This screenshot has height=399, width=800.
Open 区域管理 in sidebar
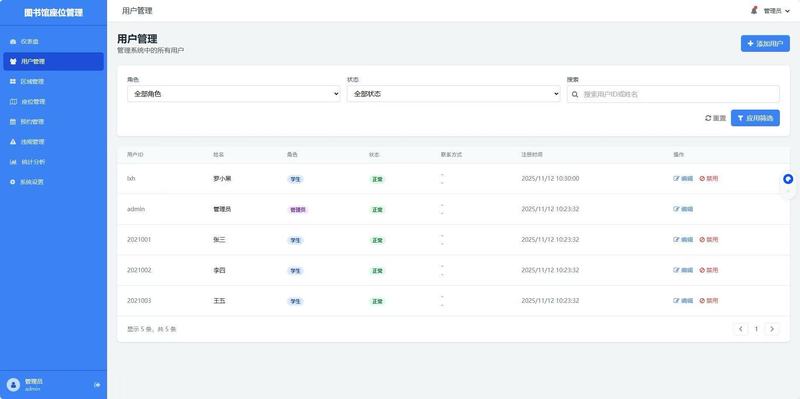coord(53,82)
